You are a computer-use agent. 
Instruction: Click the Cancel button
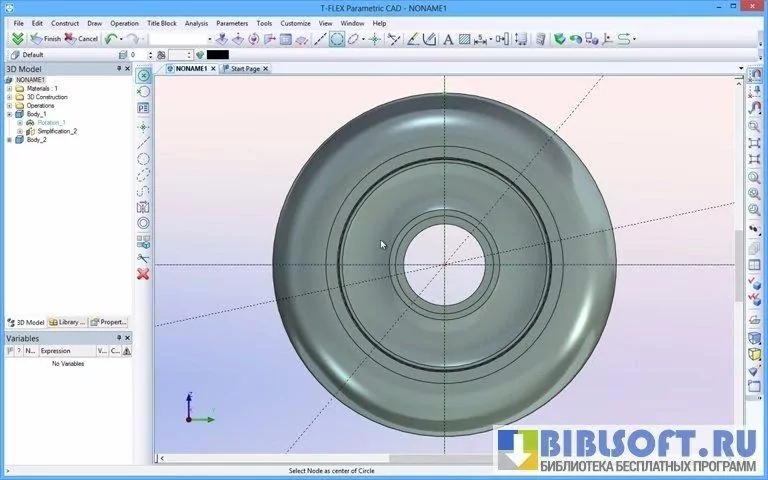point(81,39)
